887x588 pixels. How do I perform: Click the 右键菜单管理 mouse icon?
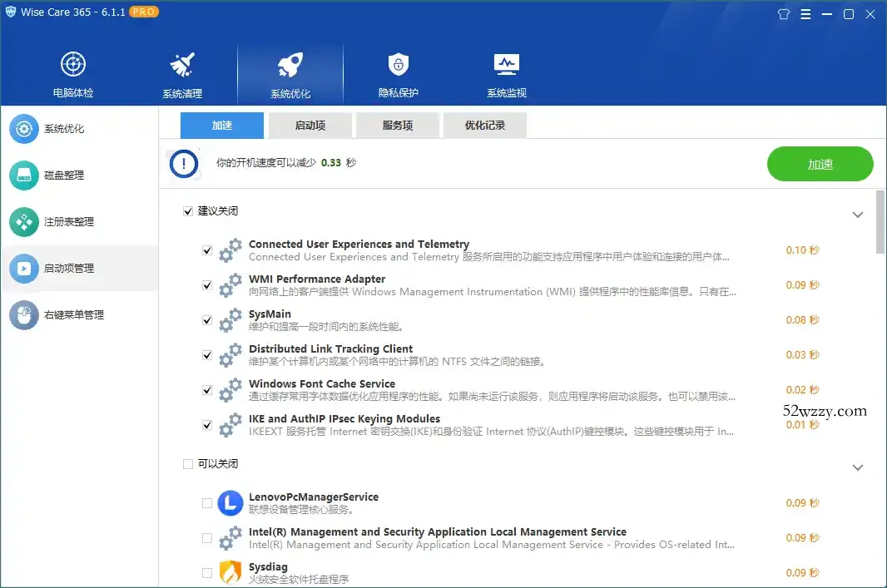point(24,314)
